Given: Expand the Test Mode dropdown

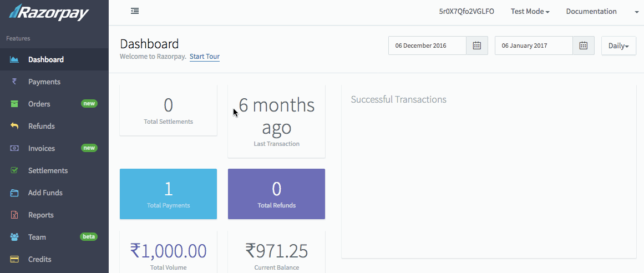Looking at the screenshot, I should pyautogui.click(x=530, y=12).
